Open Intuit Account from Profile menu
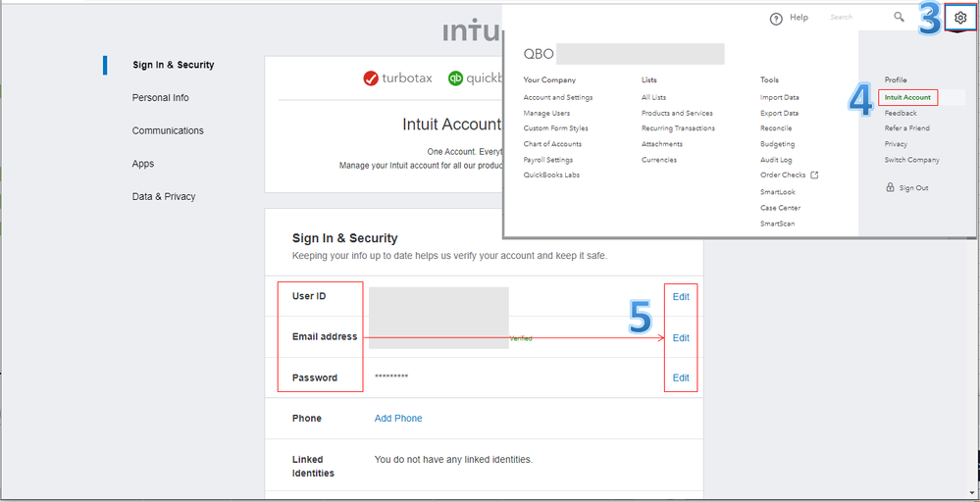Screen dimensions: 980x502 click(907, 97)
